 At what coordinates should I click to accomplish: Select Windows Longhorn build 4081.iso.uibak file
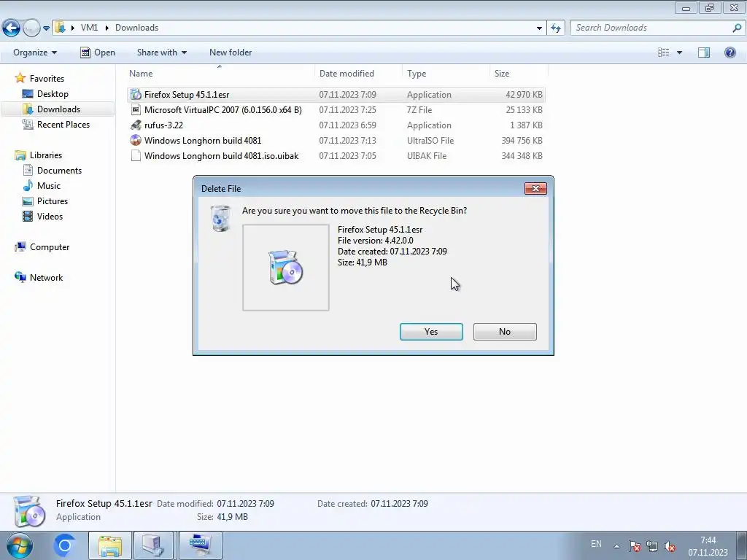(x=336, y=156)
